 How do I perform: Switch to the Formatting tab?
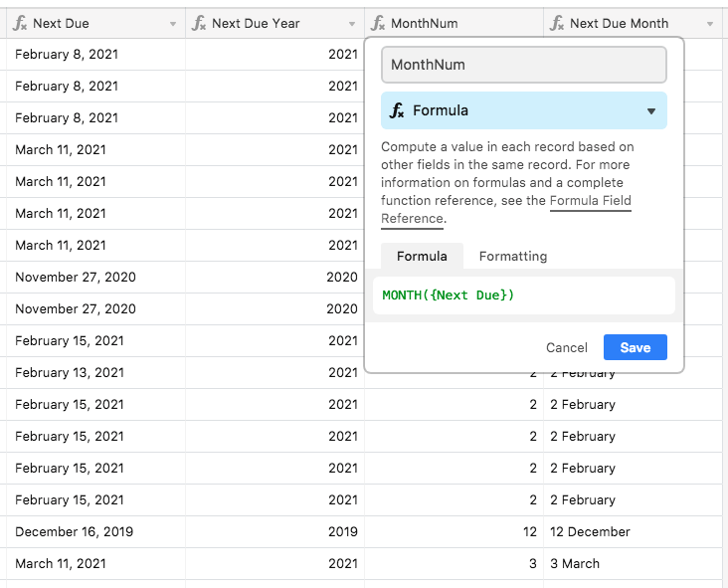click(513, 256)
